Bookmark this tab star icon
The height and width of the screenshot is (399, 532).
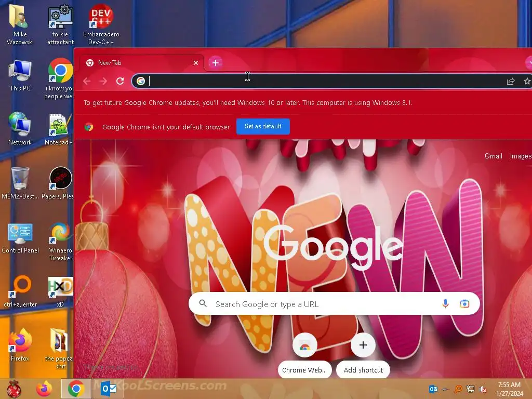527,81
